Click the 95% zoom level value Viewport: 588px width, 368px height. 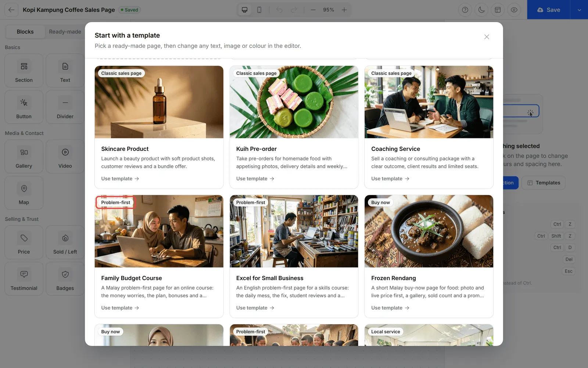(x=329, y=10)
